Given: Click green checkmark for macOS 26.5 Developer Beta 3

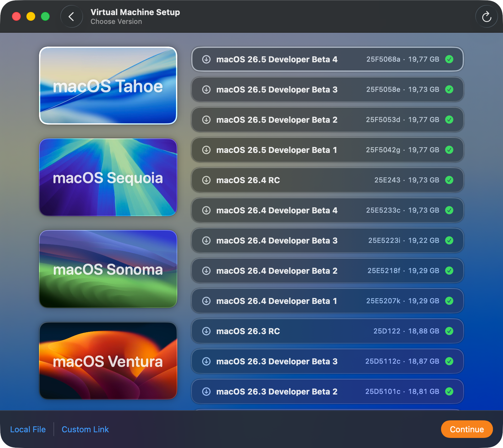Looking at the screenshot, I should 449,90.
